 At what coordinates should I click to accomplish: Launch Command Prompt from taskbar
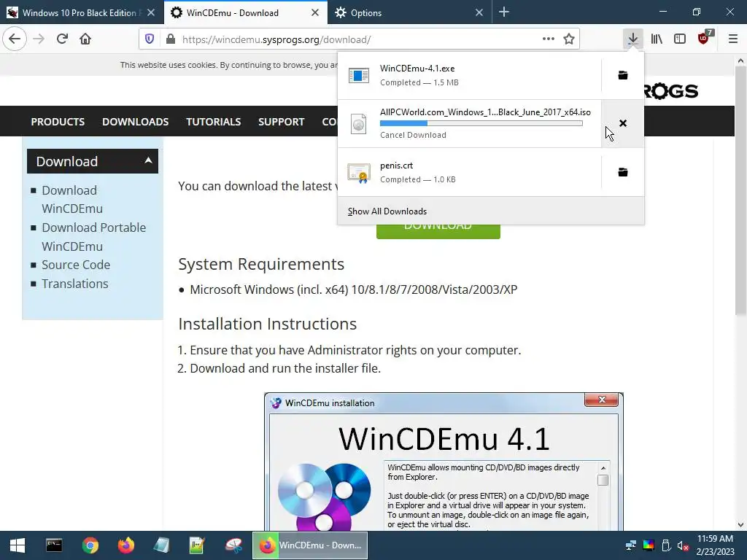(x=54, y=545)
